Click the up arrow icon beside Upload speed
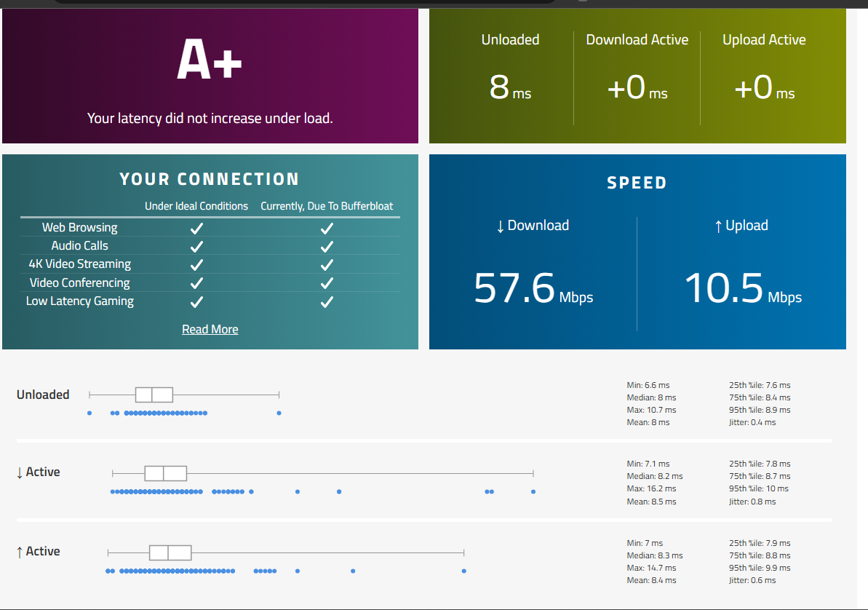 coord(718,226)
